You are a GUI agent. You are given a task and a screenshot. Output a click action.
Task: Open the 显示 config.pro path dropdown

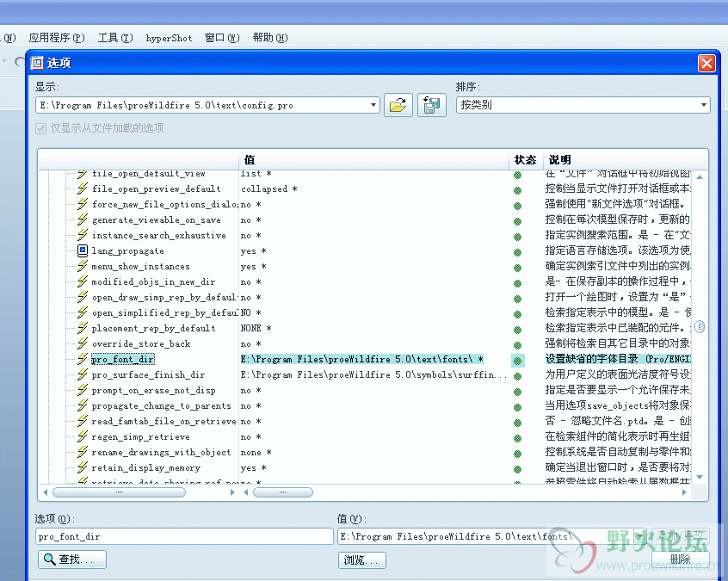point(373,105)
